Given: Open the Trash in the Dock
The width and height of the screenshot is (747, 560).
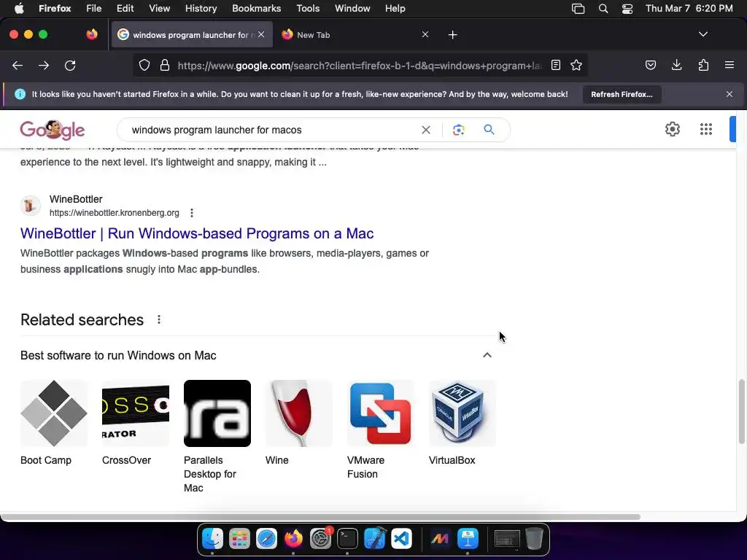Looking at the screenshot, I should coord(534,539).
